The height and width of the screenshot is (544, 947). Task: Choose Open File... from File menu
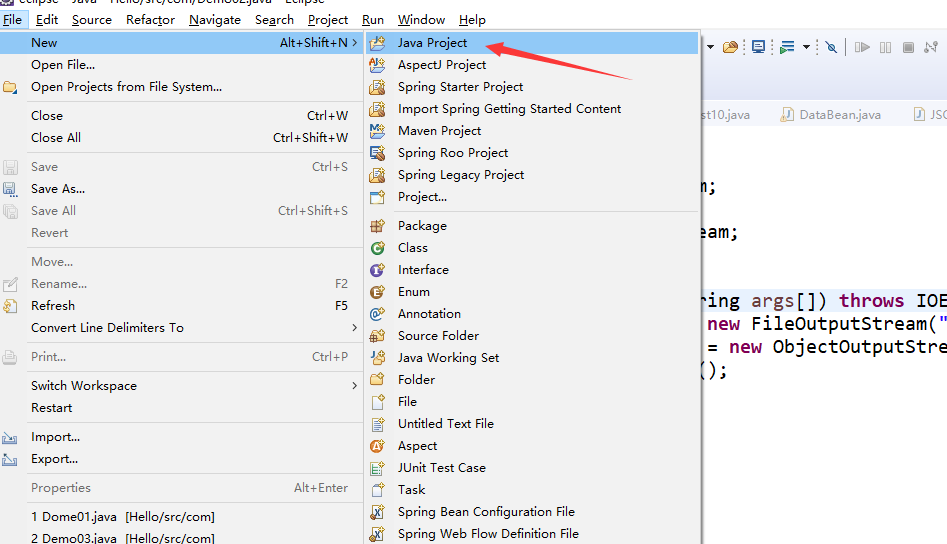pyautogui.click(x=181, y=65)
